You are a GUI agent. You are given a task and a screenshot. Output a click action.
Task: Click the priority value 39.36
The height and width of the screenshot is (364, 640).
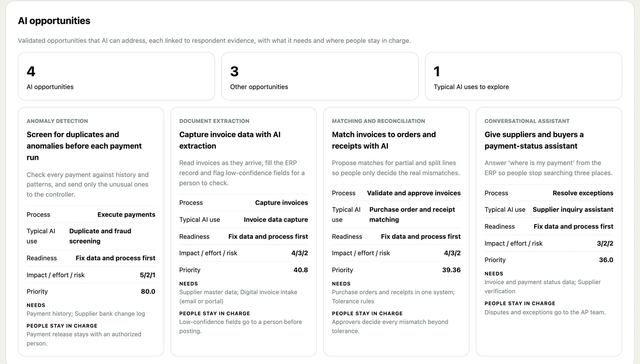pyautogui.click(x=451, y=270)
